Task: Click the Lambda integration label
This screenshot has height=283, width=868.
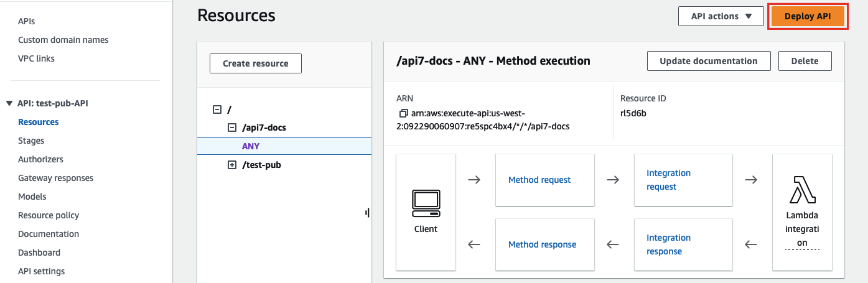Action: tap(802, 229)
